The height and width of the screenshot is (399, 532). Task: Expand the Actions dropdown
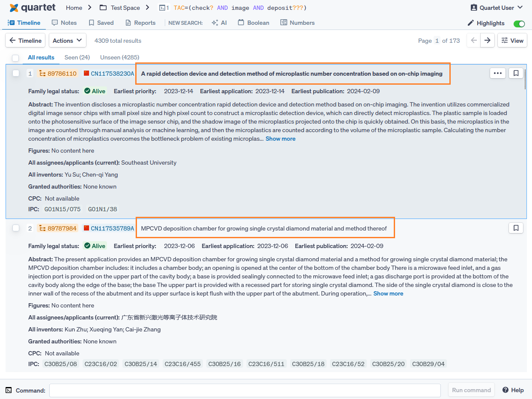pyautogui.click(x=67, y=41)
